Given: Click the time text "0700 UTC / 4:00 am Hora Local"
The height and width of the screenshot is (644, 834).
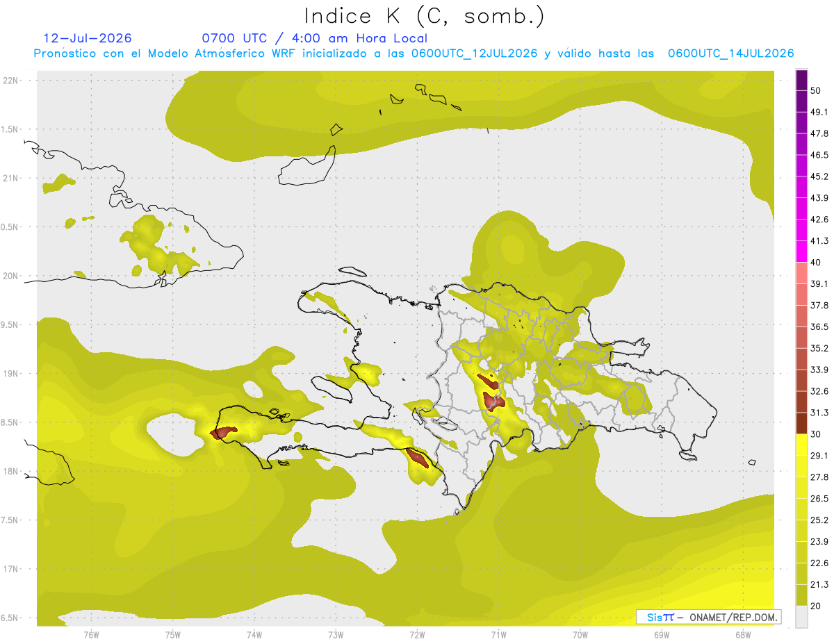Looking at the screenshot, I should click(x=314, y=38).
